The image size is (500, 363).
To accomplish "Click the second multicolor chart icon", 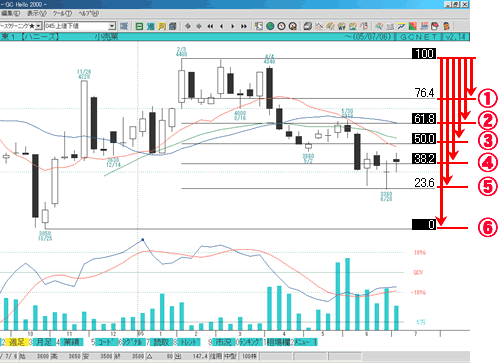I will coord(342,26).
